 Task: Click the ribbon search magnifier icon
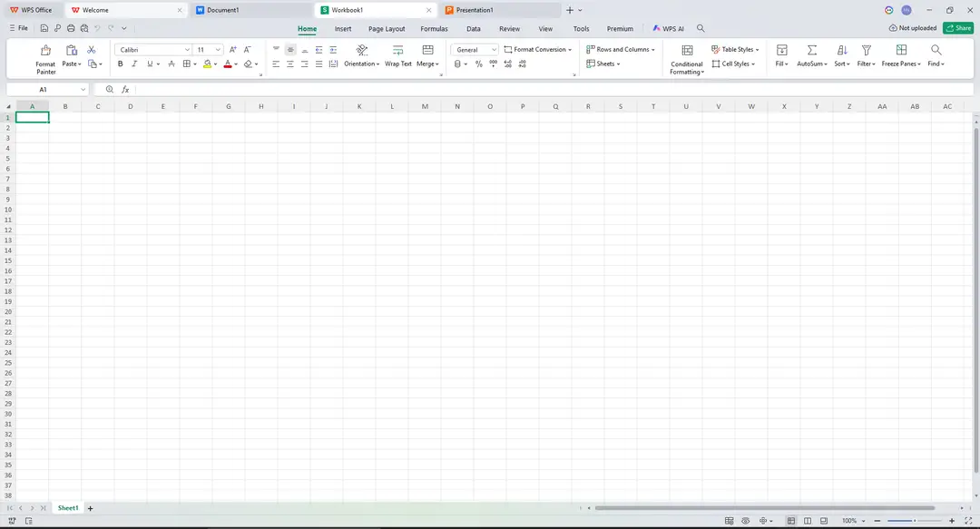[x=701, y=28]
